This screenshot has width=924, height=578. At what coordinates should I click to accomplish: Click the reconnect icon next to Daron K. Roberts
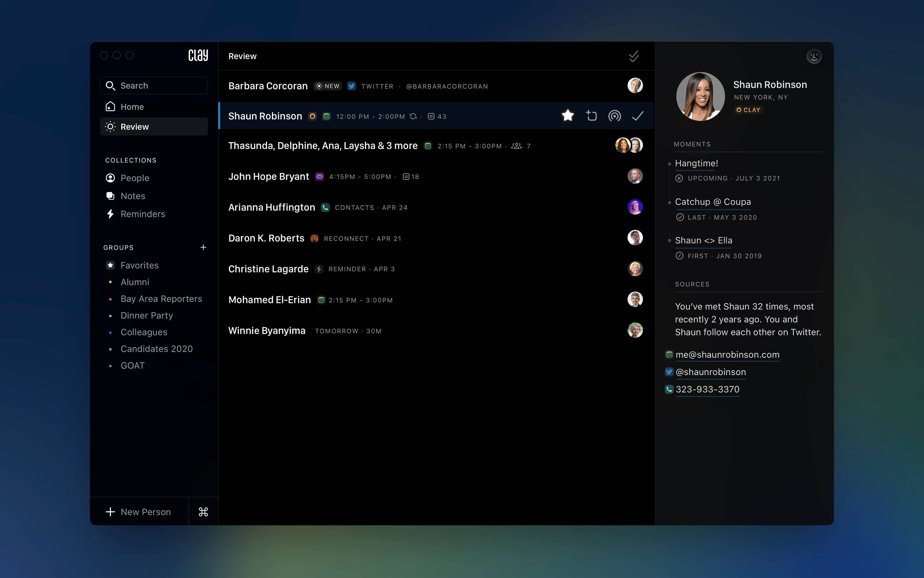pos(314,238)
